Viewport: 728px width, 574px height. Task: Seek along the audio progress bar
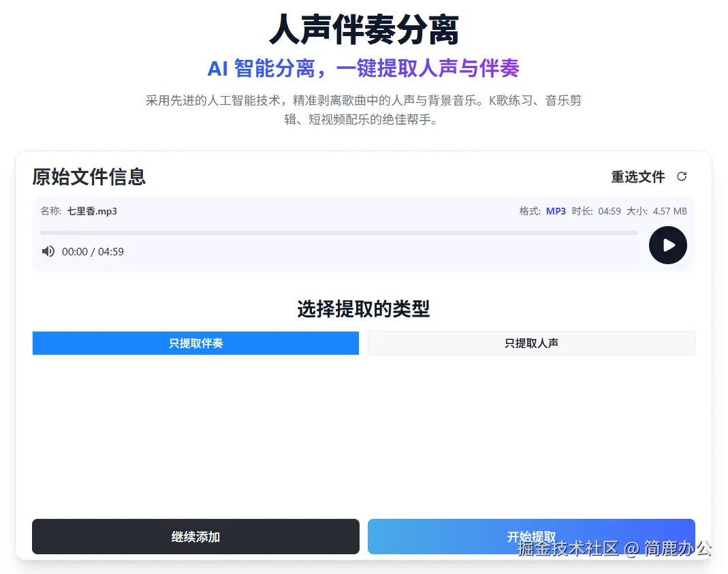pos(339,233)
